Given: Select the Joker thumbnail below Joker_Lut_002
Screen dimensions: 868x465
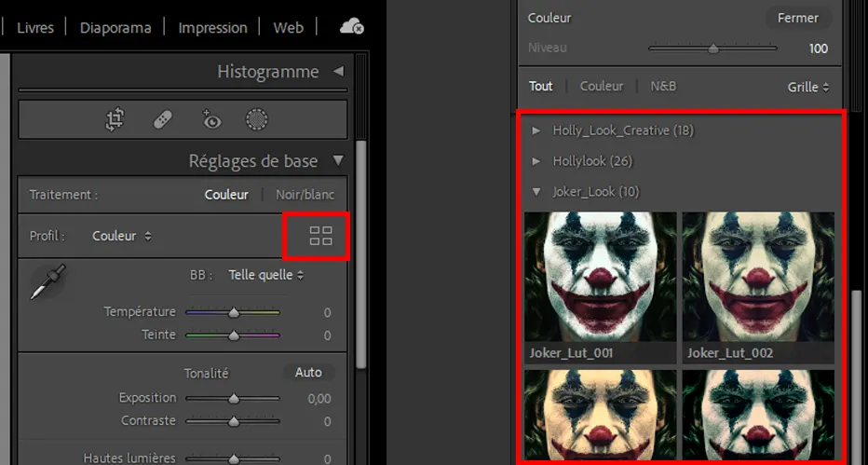Looking at the screenshot, I should pyautogui.click(x=758, y=416).
